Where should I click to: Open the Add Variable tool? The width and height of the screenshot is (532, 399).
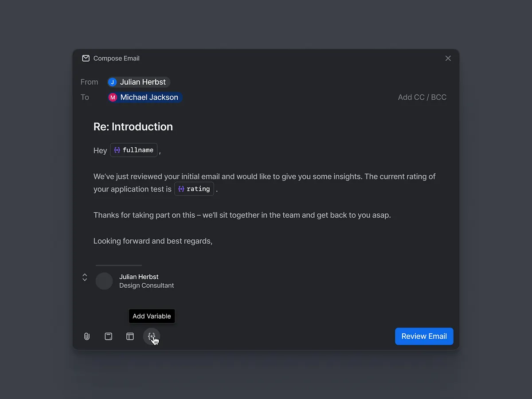[x=152, y=336]
